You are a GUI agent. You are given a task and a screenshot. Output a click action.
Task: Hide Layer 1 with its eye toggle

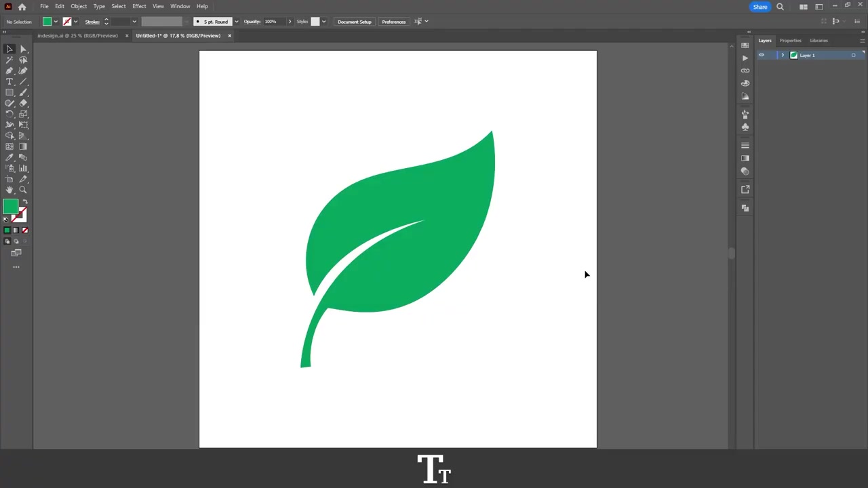click(x=762, y=55)
